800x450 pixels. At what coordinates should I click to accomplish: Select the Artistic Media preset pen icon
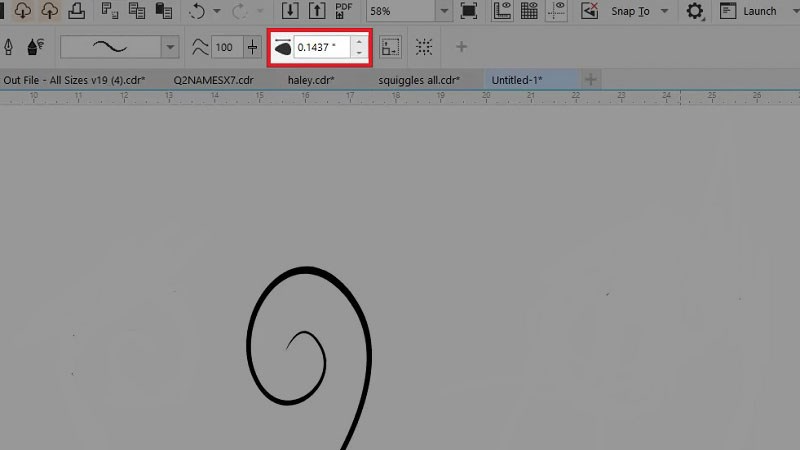9,47
